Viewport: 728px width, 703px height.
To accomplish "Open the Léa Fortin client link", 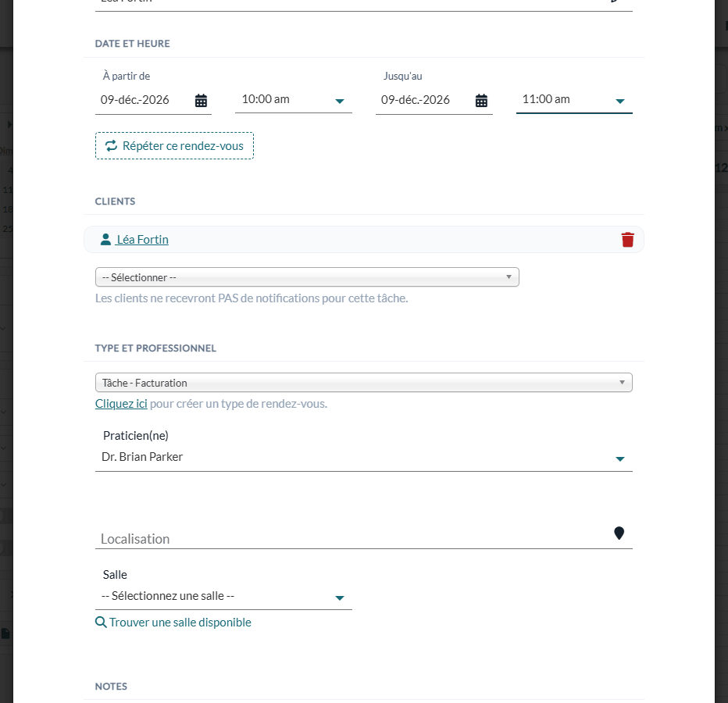I will (142, 240).
